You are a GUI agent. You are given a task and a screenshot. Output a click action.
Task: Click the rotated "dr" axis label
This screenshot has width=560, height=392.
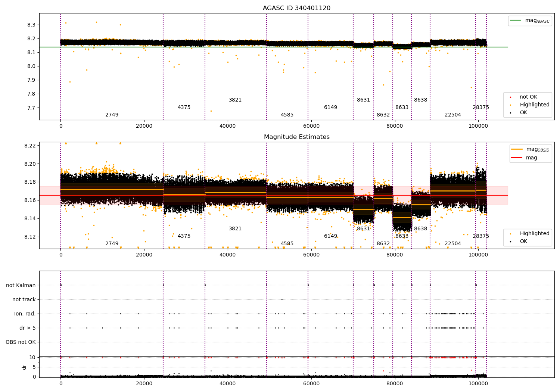[24, 367]
